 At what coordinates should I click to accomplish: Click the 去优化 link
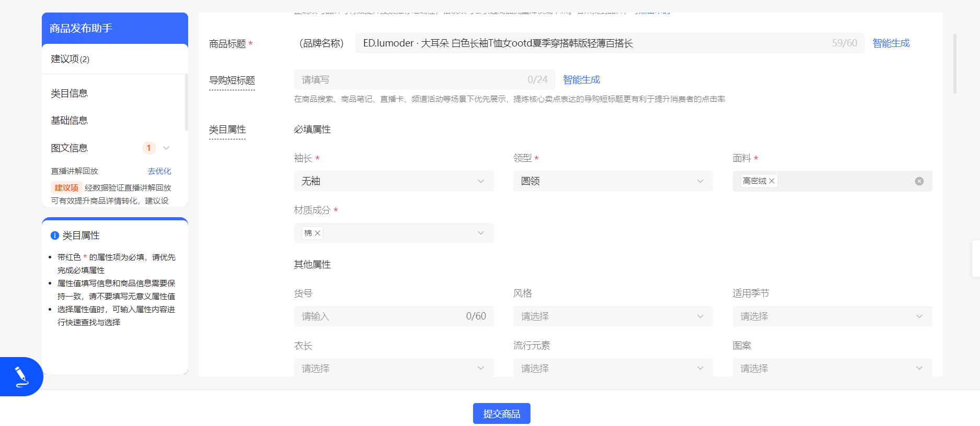pos(159,171)
